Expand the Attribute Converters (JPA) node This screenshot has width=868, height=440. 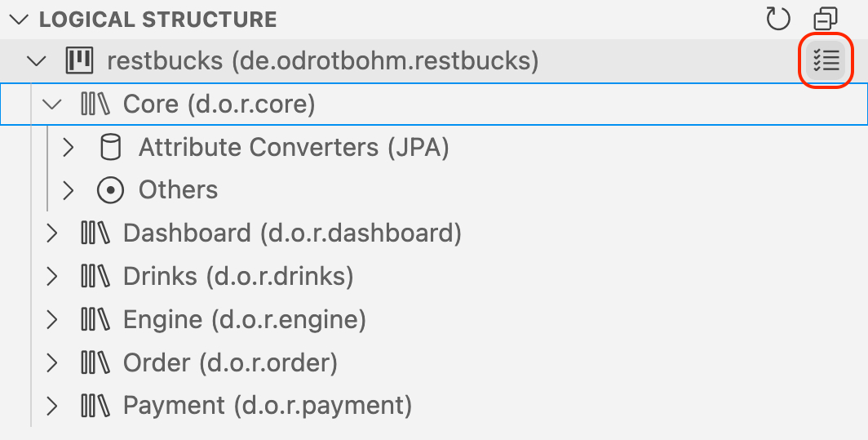click(69, 147)
